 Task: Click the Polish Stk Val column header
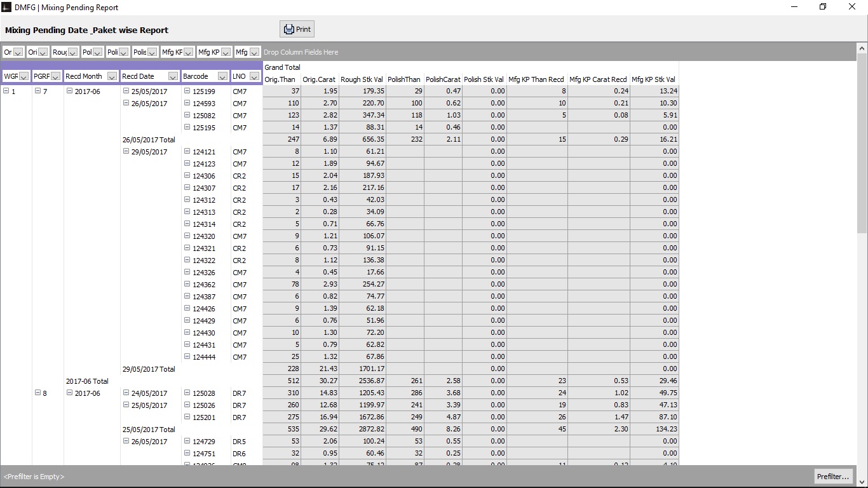click(485, 79)
